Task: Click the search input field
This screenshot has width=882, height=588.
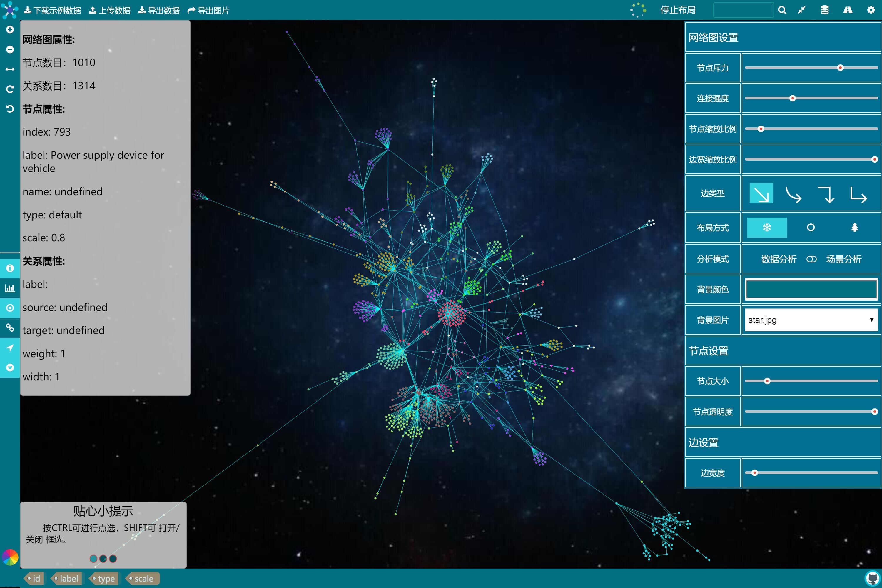Action: [x=743, y=10]
